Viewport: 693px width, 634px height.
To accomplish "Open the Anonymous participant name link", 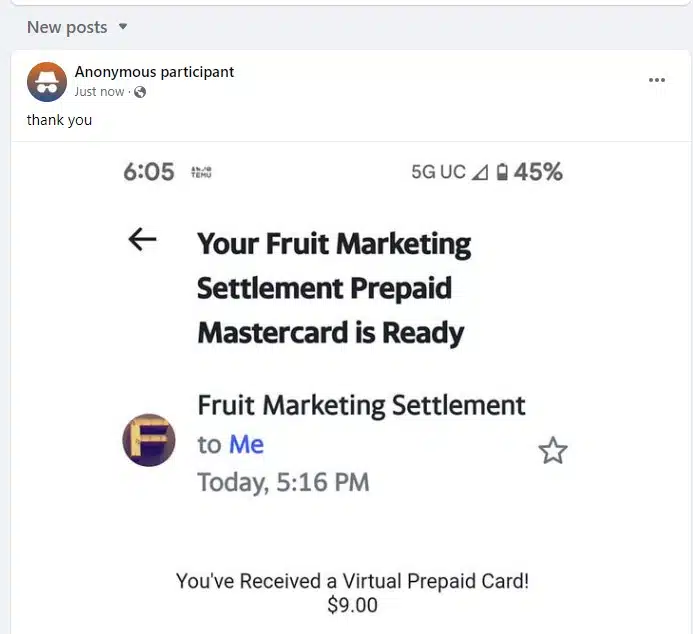I will (x=154, y=72).
